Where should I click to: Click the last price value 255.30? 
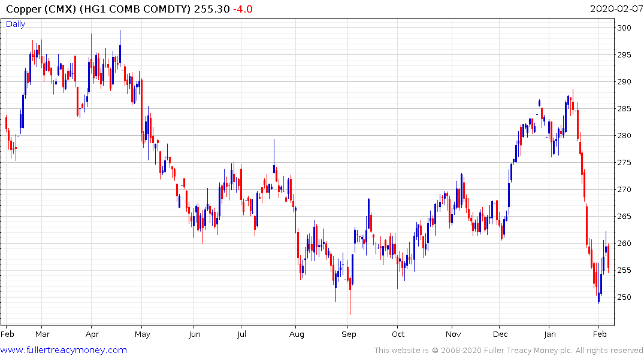[x=212, y=9]
